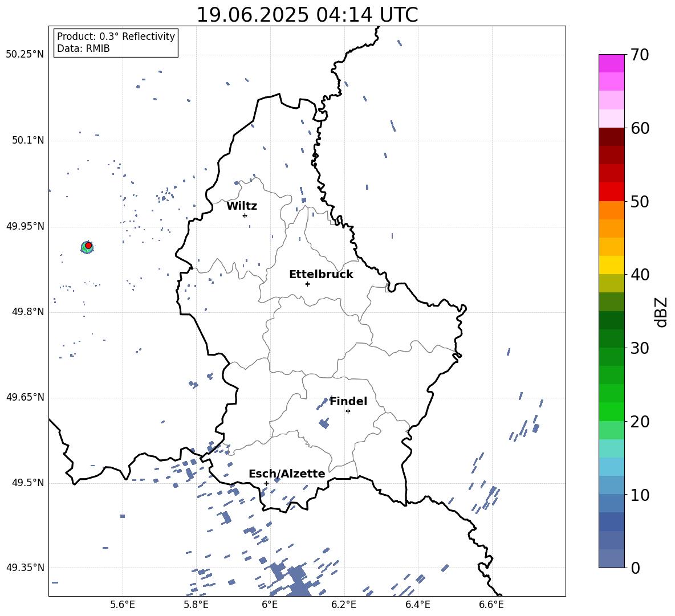This screenshot has height=616, width=675.
Task: Click the 49.65°N latitude label
Action: pos(25,397)
